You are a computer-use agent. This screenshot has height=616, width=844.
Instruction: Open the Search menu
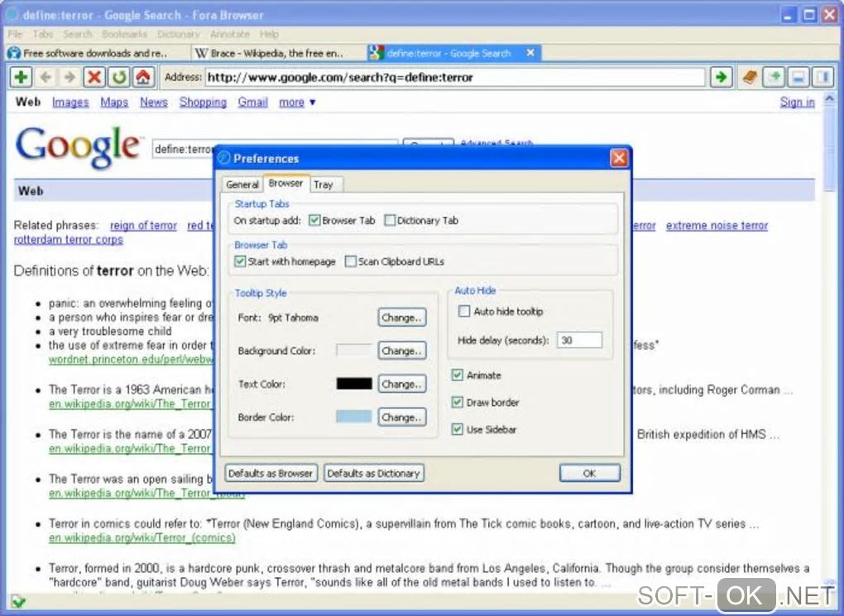click(78, 34)
